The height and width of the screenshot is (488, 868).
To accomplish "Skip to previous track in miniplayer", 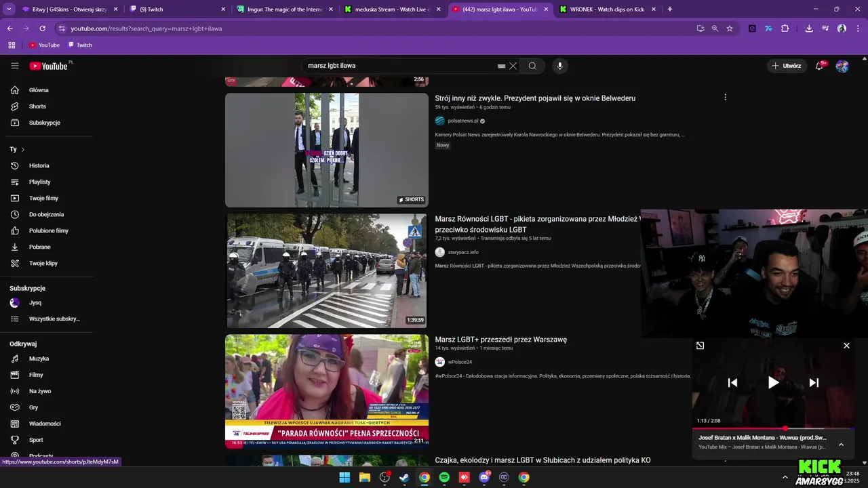I will tap(732, 383).
